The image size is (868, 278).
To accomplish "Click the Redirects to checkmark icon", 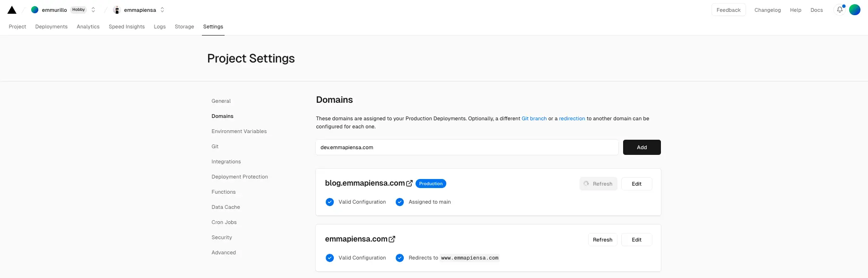I will 400,258.
